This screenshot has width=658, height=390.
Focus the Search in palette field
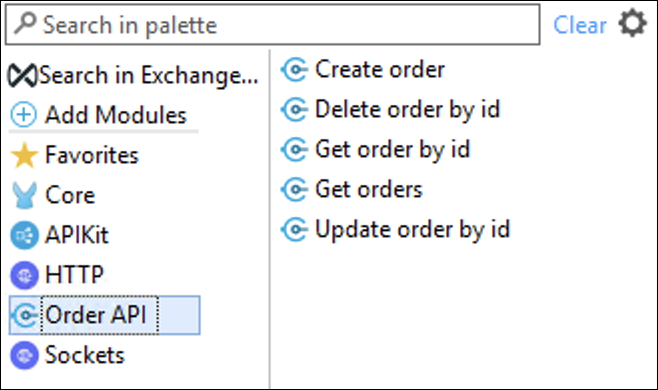tap(272, 24)
